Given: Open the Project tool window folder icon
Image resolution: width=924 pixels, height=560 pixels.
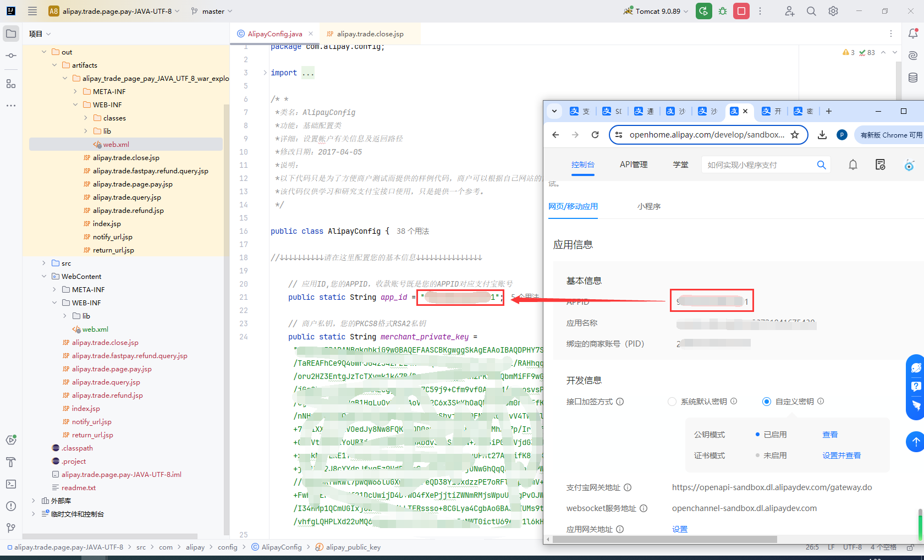Looking at the screenshot, I should 11,34.
